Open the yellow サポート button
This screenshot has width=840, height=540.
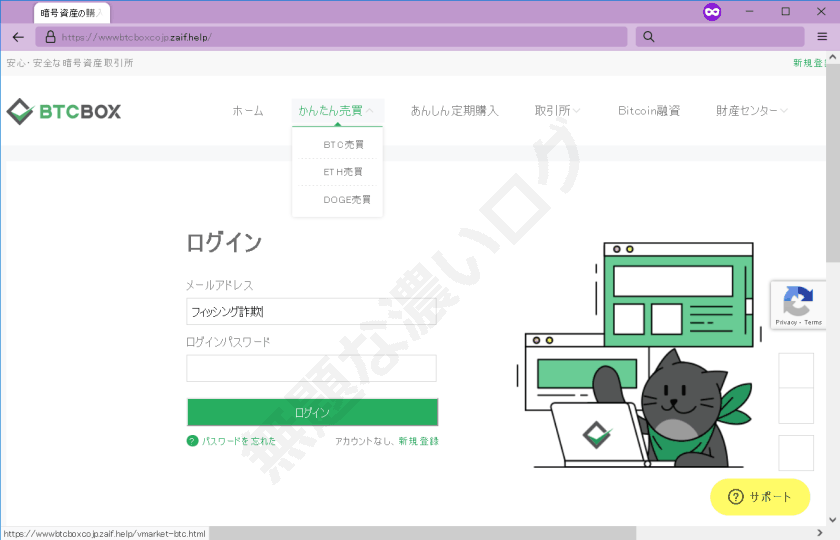[760, 497]
